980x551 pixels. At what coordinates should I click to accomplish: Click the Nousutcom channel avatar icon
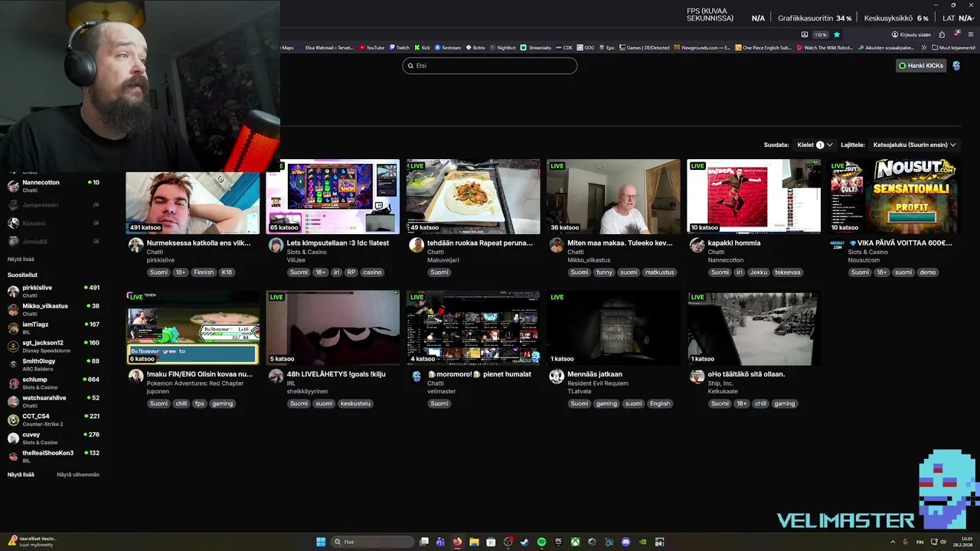point(838,245)
